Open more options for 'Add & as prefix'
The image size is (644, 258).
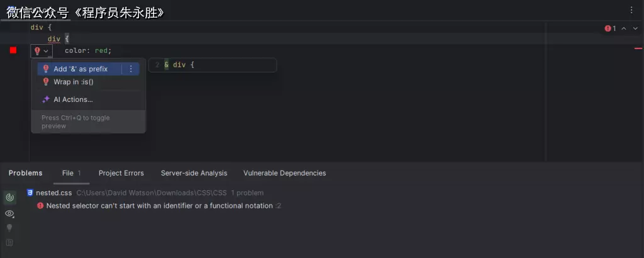point(131,69)
